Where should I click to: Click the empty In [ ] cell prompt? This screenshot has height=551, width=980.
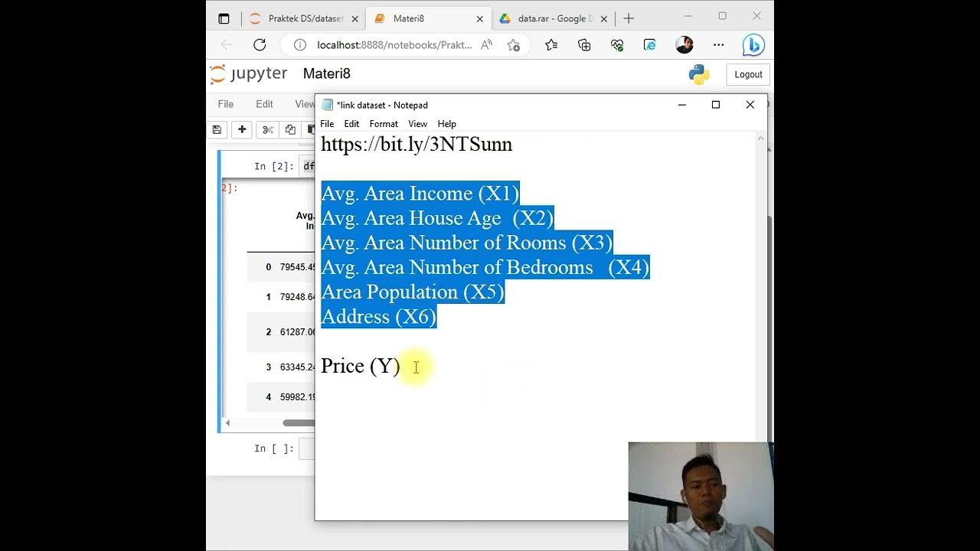pyautogui.click(x=274, y=448)
